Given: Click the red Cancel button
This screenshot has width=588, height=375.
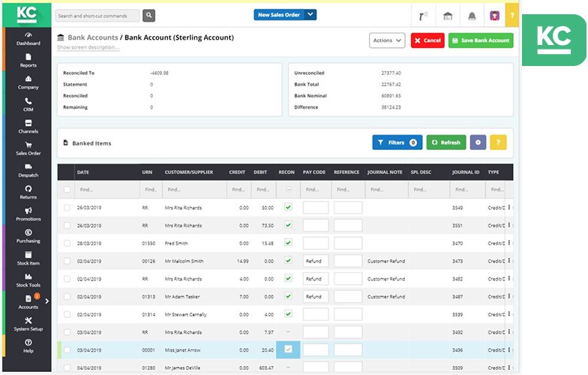Looking at the screenshot, I should coord(427,40).
